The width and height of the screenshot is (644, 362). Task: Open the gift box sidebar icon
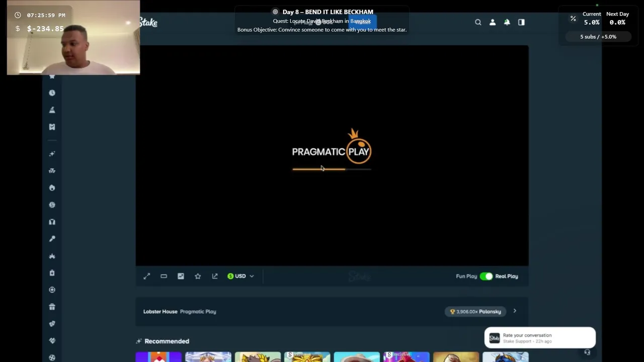52,307
